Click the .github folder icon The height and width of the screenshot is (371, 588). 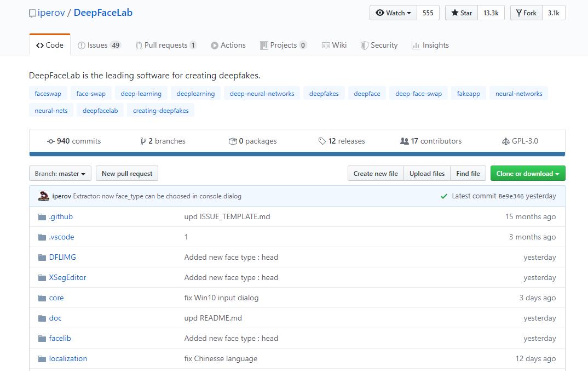pos(42,217)
